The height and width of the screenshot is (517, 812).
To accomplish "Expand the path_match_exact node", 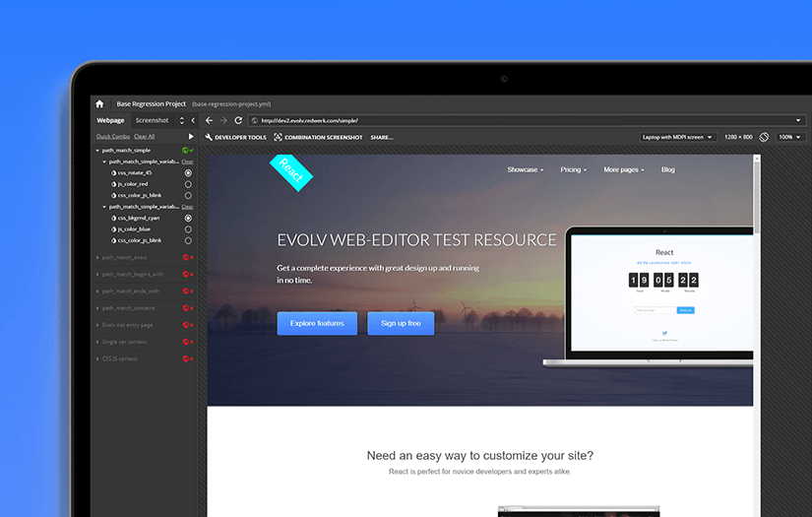I will (97, 257).
